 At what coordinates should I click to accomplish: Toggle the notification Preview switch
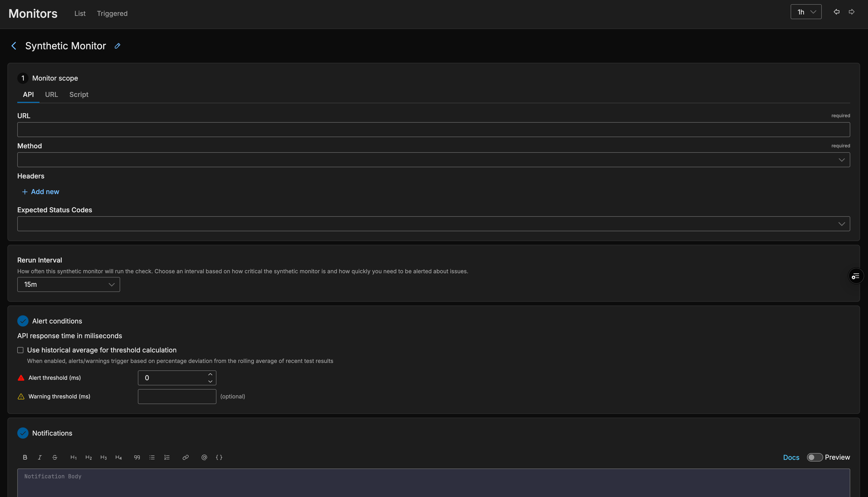tap(815, 457)
